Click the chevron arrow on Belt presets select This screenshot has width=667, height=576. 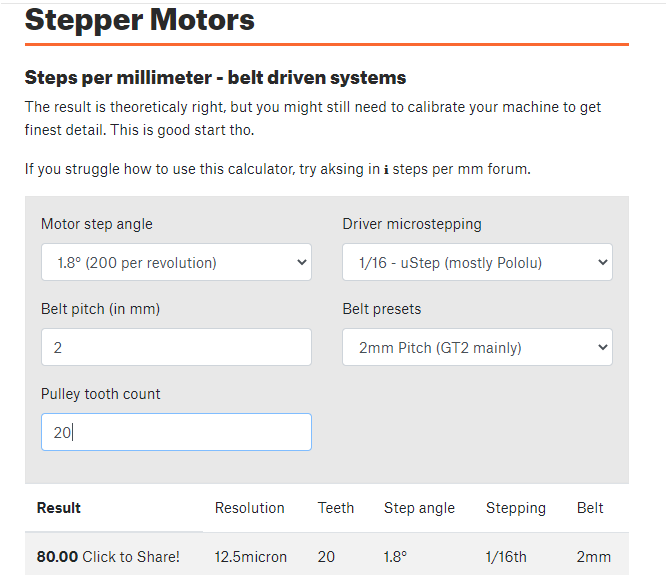click(x=603, y=347)
